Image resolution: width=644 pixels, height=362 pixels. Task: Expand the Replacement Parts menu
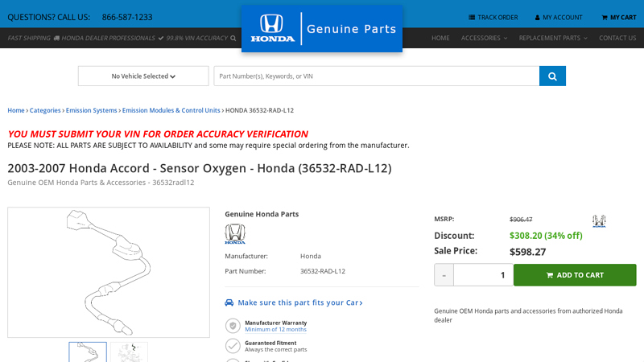[x=552, y=38]
